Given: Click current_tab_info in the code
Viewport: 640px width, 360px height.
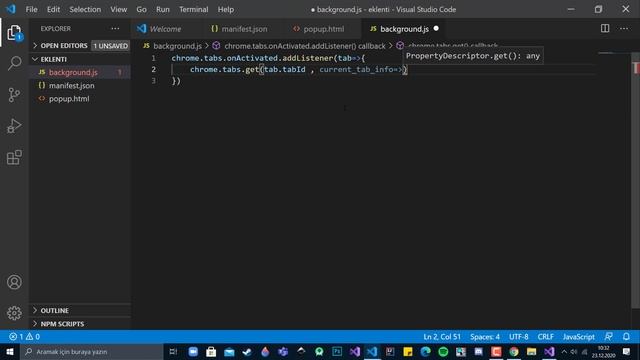Looking at the screenshot, I should (x=356, y=69).
